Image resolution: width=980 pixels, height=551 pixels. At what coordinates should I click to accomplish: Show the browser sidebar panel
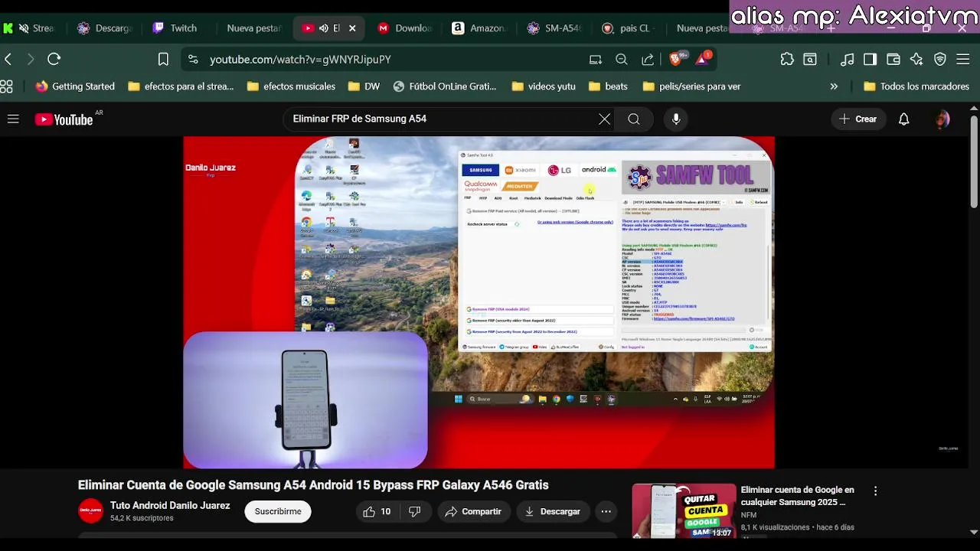point(870,59)
